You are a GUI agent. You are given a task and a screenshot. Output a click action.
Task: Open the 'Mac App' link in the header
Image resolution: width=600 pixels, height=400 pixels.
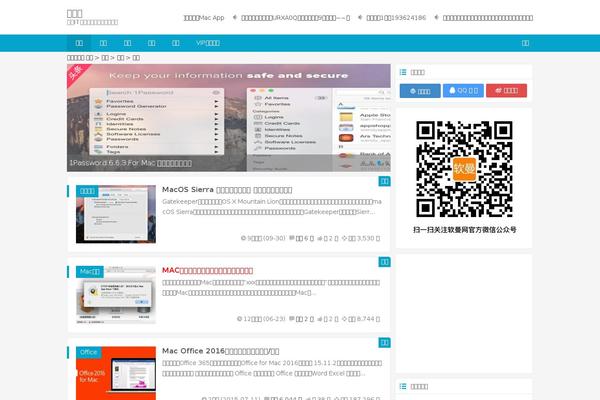point(204,18)
